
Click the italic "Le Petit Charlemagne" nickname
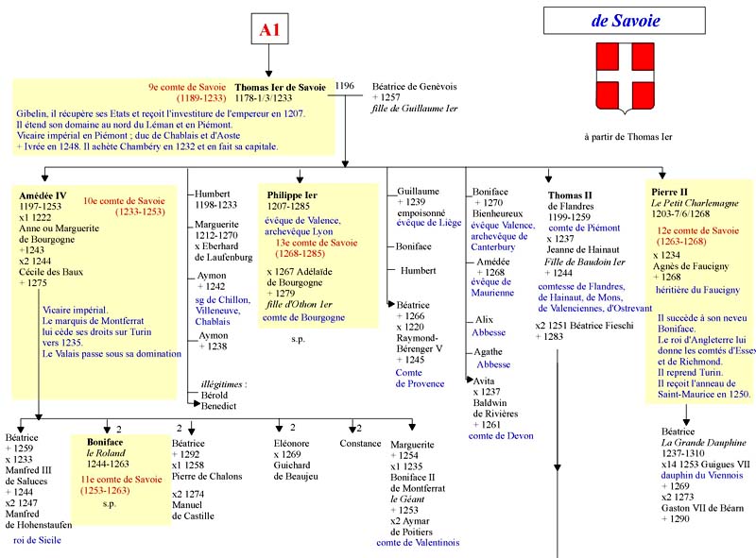(695, 203)
